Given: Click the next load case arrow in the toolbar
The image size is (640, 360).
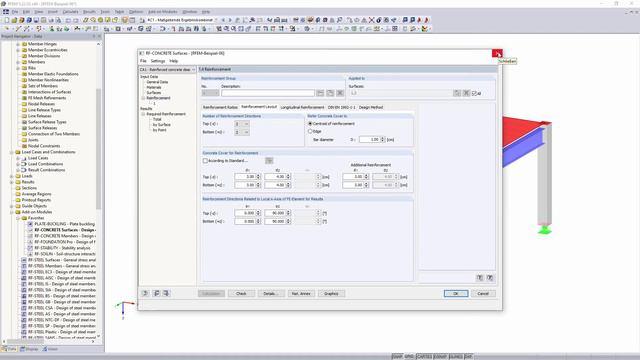Looking at the screenshot, I should (x=230, y=20).
